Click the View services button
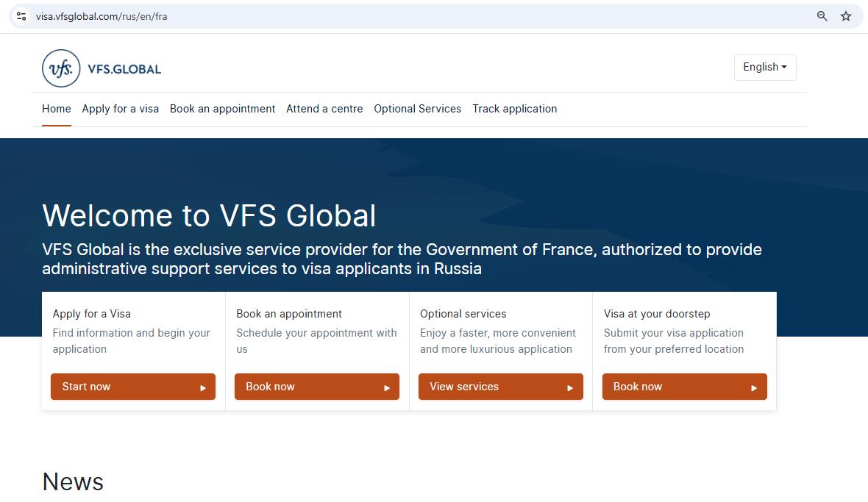The image size is (868, 502). click(500, 387)
